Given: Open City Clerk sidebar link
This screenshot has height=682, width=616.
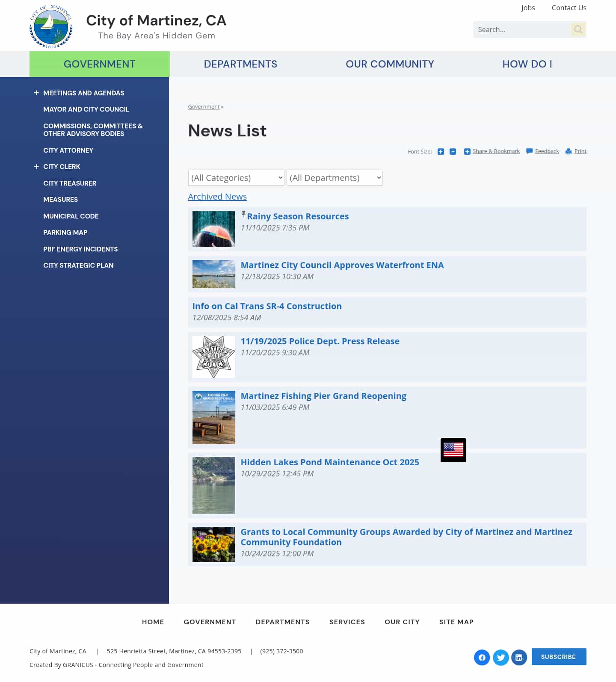Looking at the screenshot, I should pyautogui.click(x=62, y=167).
